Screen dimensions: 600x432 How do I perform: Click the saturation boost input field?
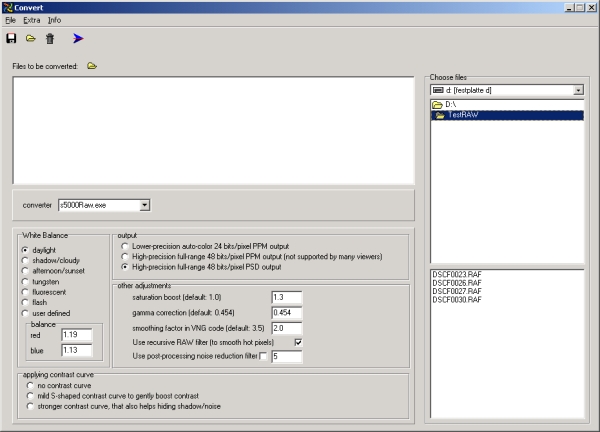click(286, 298)
